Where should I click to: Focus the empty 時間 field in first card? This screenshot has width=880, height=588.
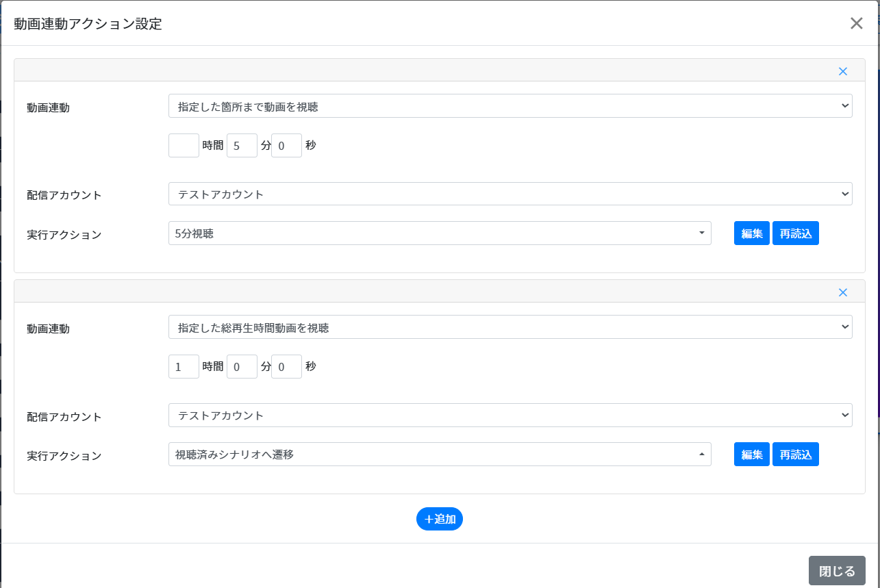[184, 145]
